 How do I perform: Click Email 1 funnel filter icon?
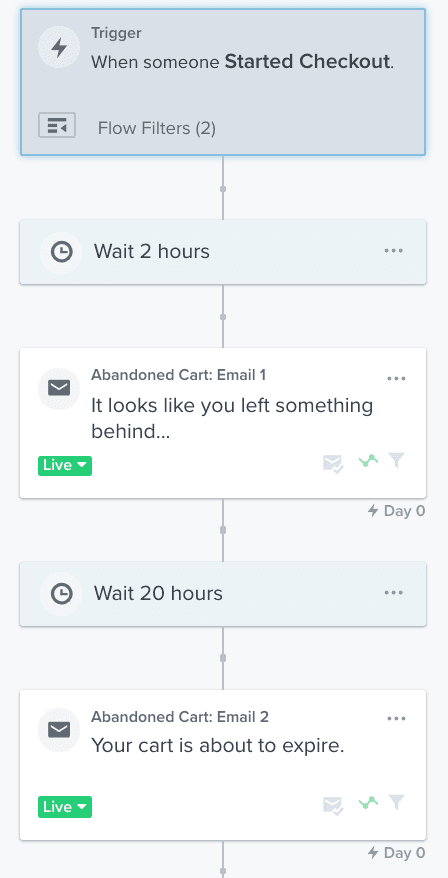click(x=396, y=461)
